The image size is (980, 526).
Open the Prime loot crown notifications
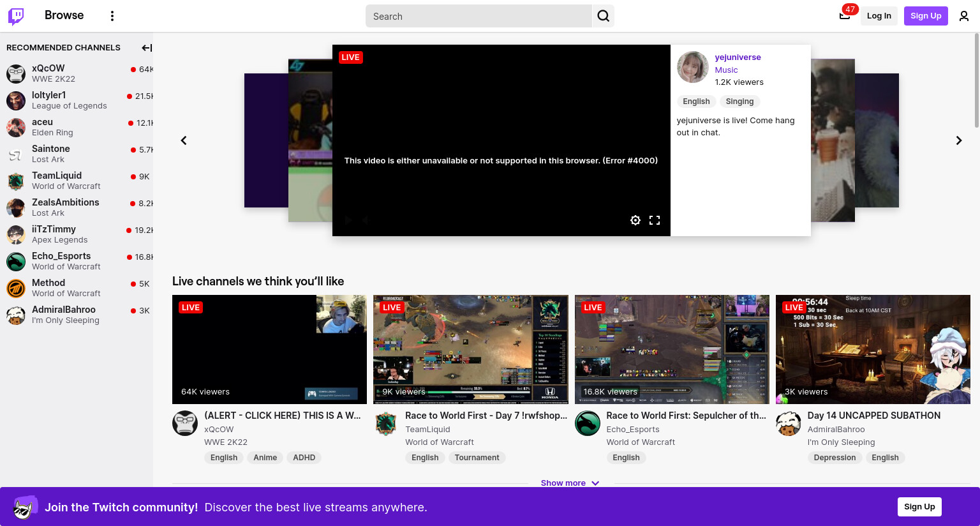(x=845, y=16)
